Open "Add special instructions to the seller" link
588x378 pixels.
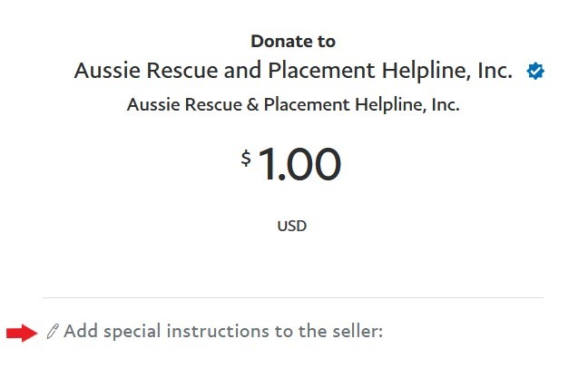pos(223,332)
